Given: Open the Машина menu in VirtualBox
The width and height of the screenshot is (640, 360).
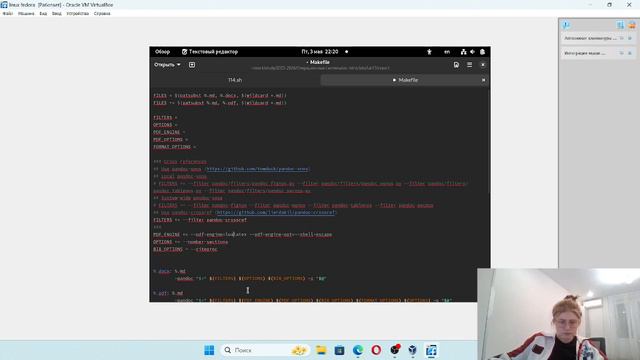Looking at the screenshot, I should click(x=26, y=13).
